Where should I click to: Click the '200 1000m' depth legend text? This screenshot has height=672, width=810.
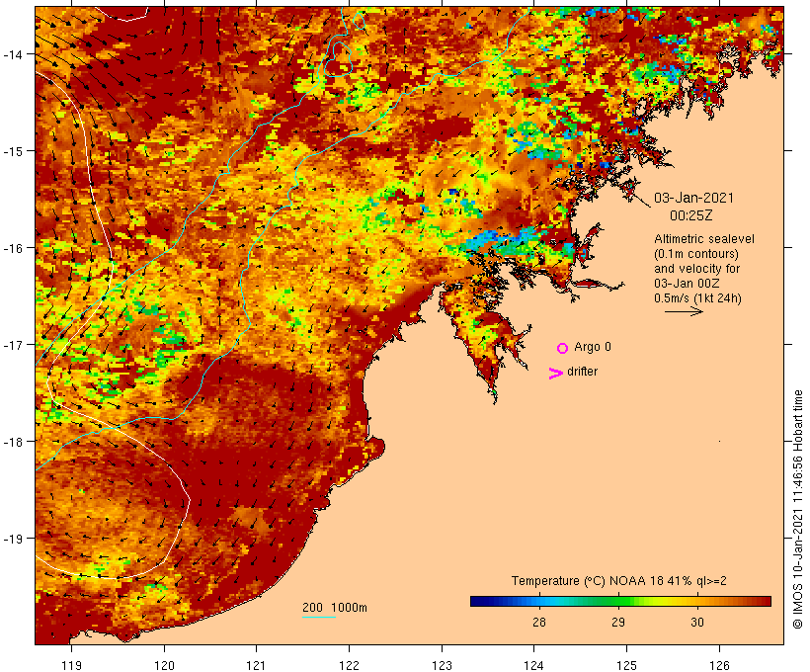click(335, 608)
